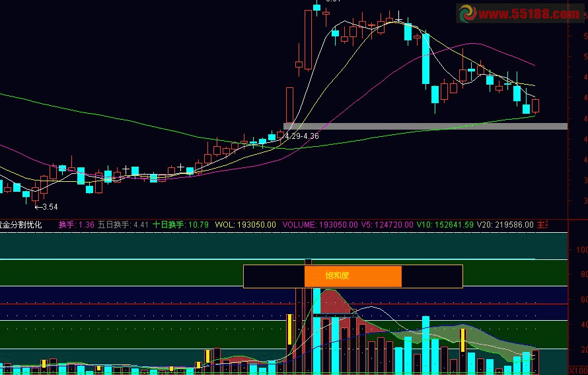588x375 pixels.
Task: Select the V20: 219586.00 indicator value
Action: pyautogui.click(x=505, y=225)
